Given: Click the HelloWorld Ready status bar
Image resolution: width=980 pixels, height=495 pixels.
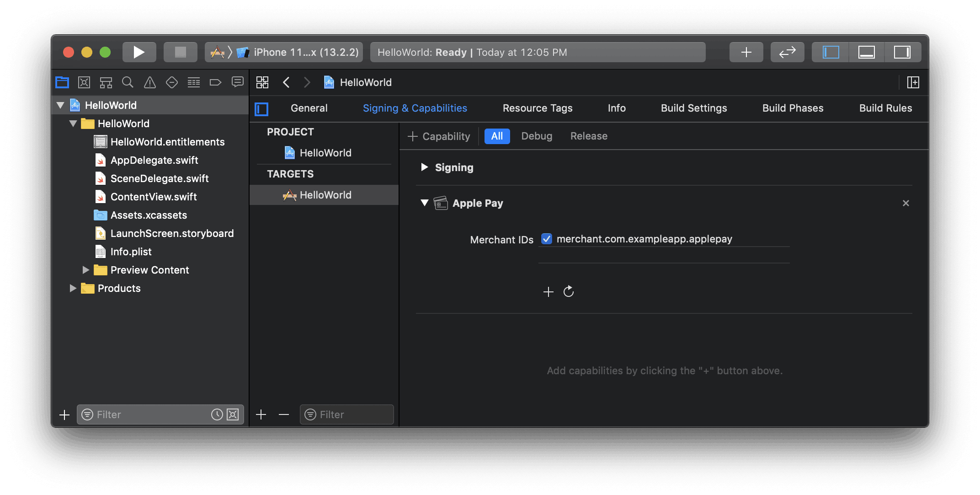Looking at the screenshot, I should [538, 52].
